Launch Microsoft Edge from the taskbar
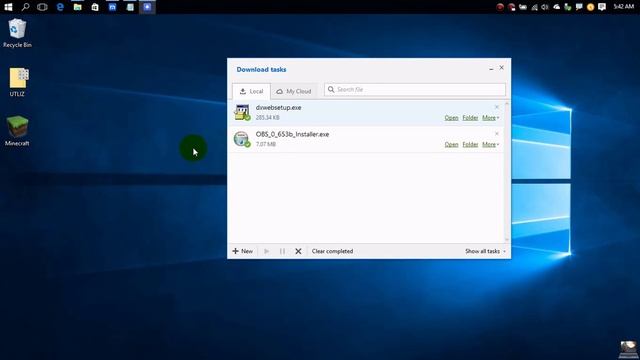The width and height of the screenshot is (640, 360). pos(60,7)
